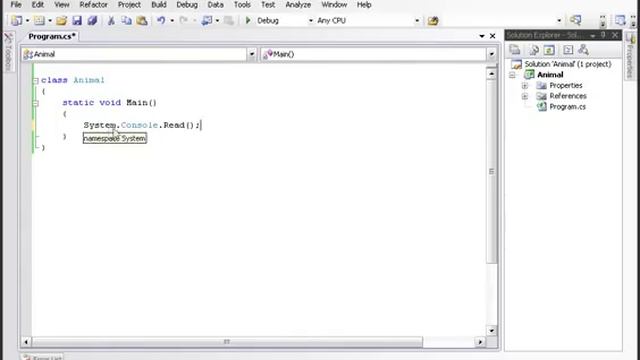Collapse the Animal project node
The width and height of the screenshot is (640, 360).
tap(512, 75)
